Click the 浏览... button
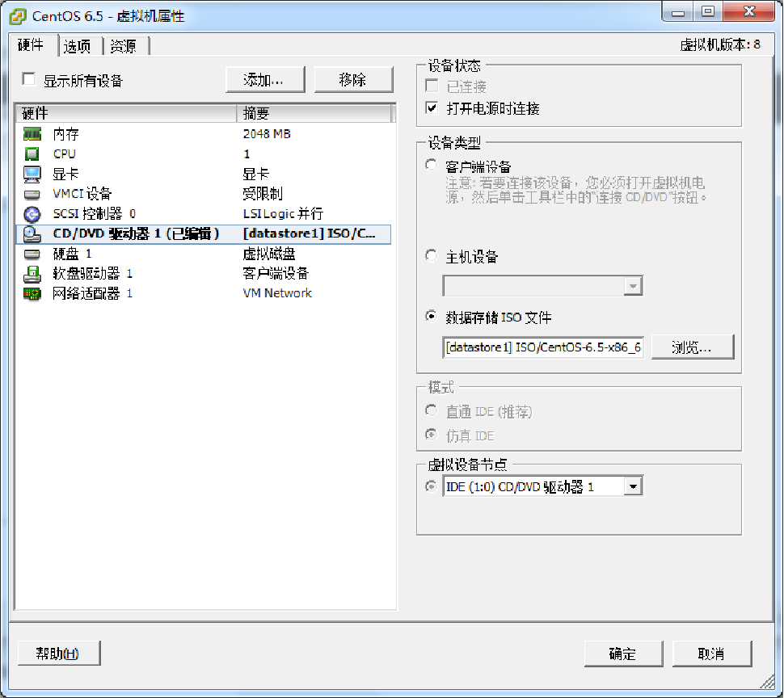Screen dimensions: 784x698 click(693, 347)
